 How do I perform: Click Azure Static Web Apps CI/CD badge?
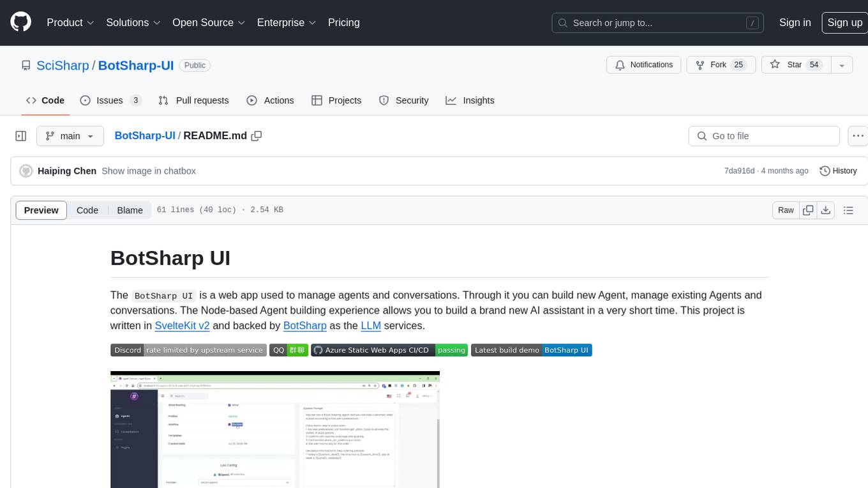pyautogui.click(x=389, y=350)
